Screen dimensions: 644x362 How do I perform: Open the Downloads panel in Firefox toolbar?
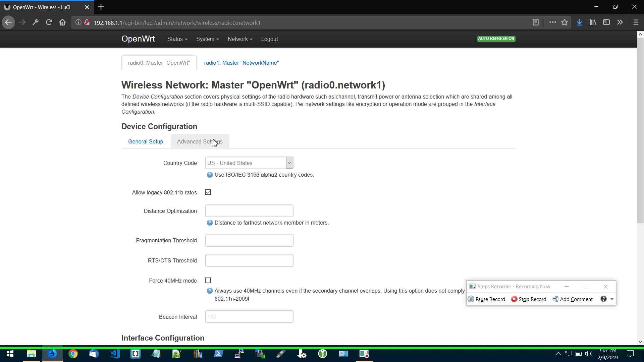[579, 22]
